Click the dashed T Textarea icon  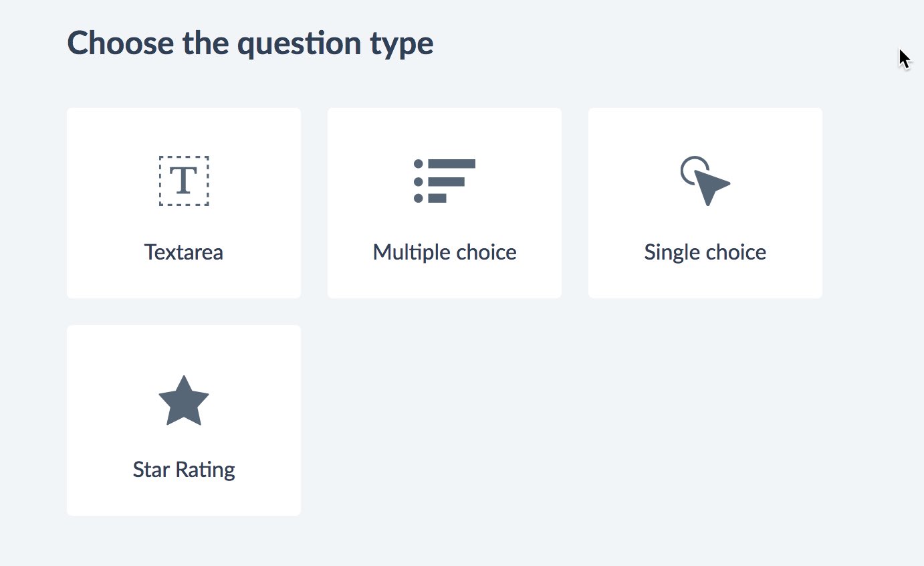pos(184,181)
